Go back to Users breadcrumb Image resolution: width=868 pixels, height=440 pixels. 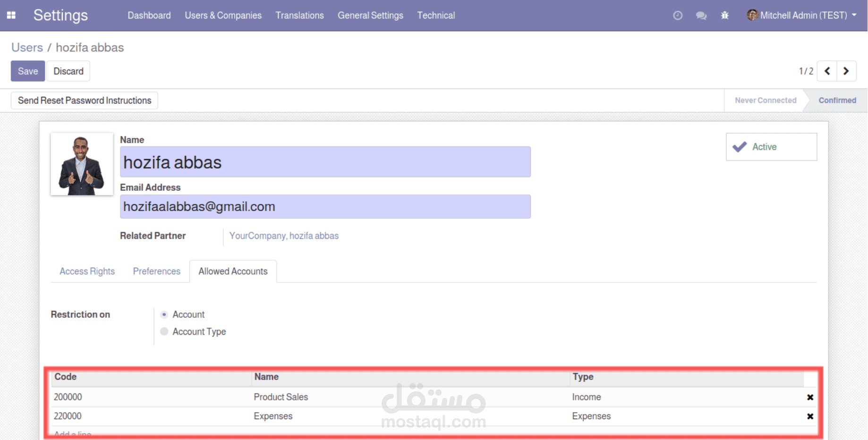pyautogui.click(x=27, y=48)
